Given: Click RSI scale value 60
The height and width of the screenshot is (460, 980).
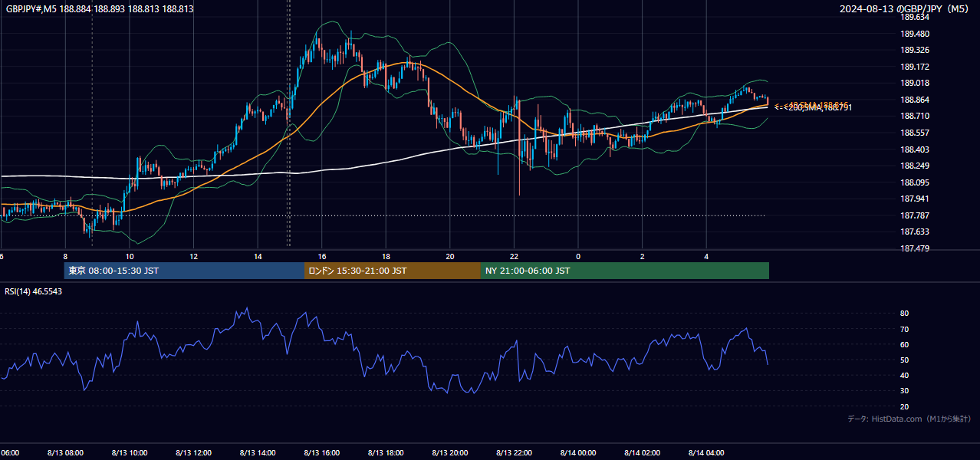Looking at the screenshot, I should 904,344.
